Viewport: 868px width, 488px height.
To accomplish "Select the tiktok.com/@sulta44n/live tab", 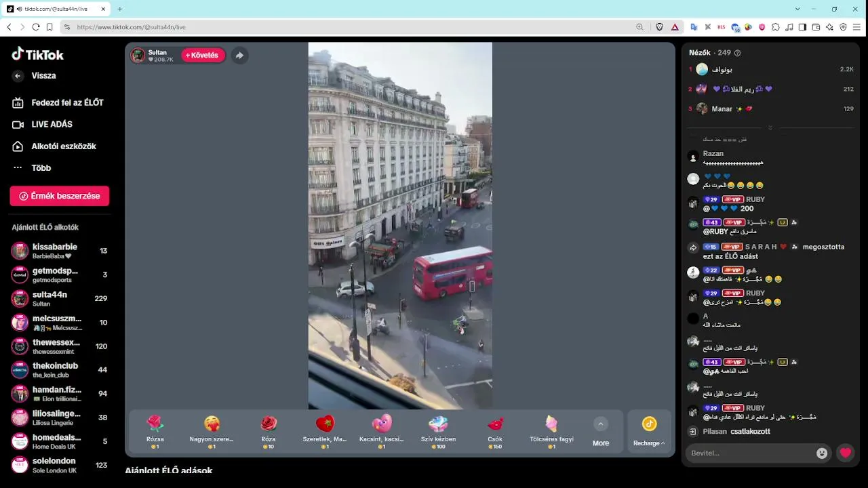I will coord(56,9).
